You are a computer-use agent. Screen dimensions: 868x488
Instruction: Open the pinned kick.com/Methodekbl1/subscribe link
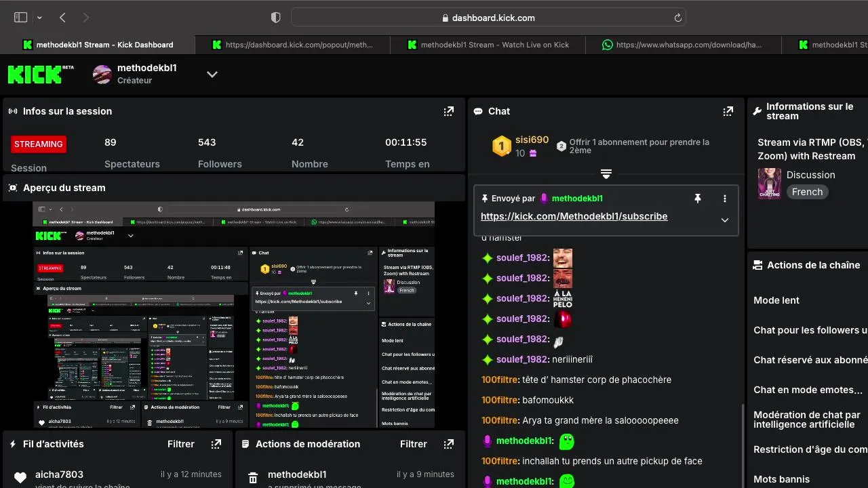(x=574, y=216)
